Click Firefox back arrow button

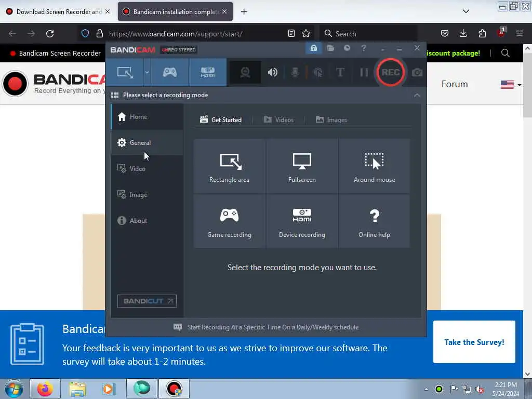coord(12,34)
